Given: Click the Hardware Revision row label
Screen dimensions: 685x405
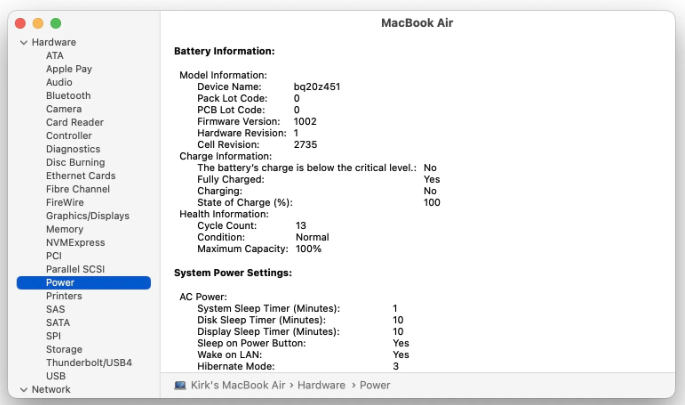Looking at the screenshot, I should (242, 133).
